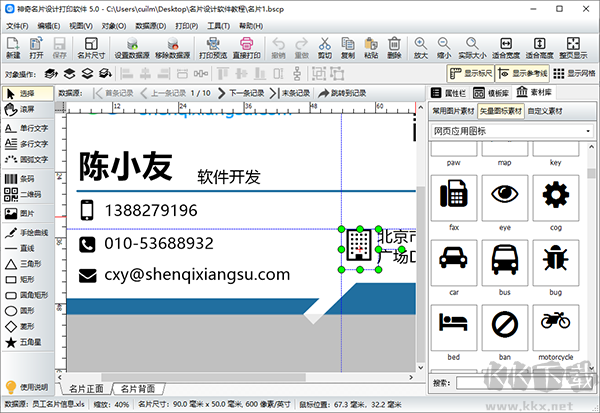The image size is (600, 413).
Task: Switch to the 自定义素材 tab
Action: [x=545, y=111]
